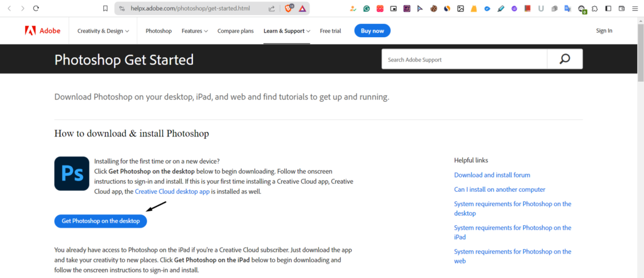The width and height of the screenshot is (644, 278).
Task: Click the magnifying glass search button
Action: [564, 59]
